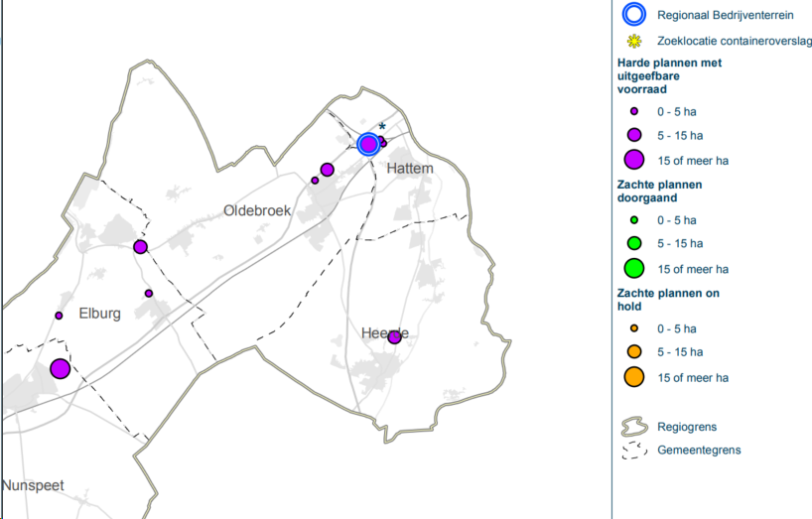Click the Elburg town label
Image resolution: width=812 pixels, height=519 pixels.
click(x=99, y=314)
